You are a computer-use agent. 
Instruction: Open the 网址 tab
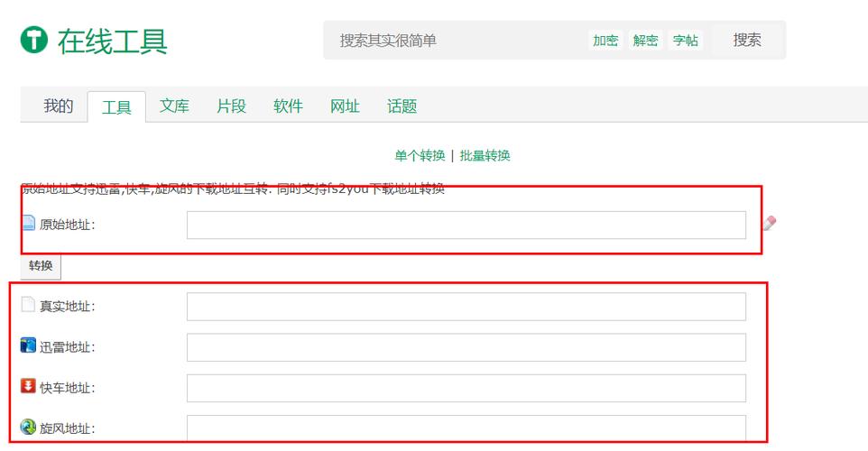coord(345,106)
